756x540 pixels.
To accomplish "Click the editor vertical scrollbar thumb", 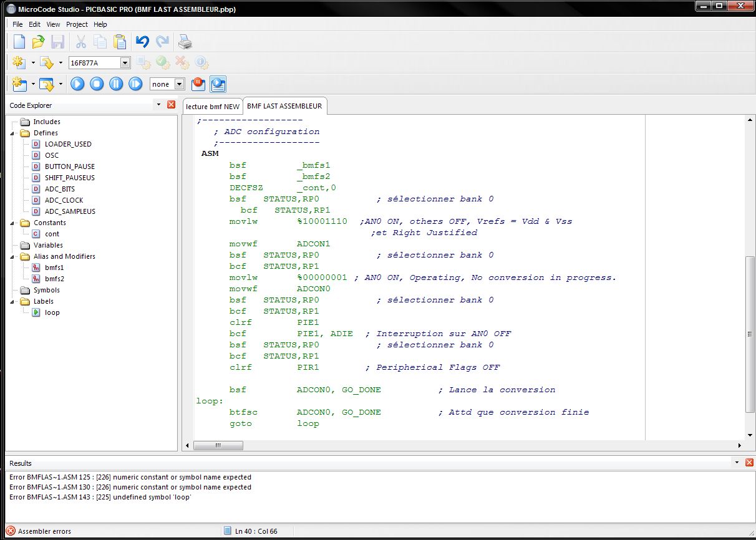I will (x=750, y=334).
